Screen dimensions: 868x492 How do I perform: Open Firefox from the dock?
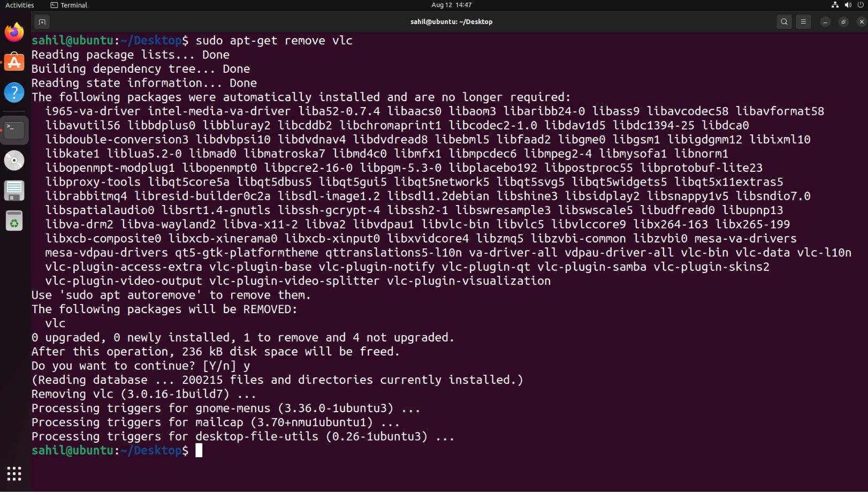click(x=13, y=32)
